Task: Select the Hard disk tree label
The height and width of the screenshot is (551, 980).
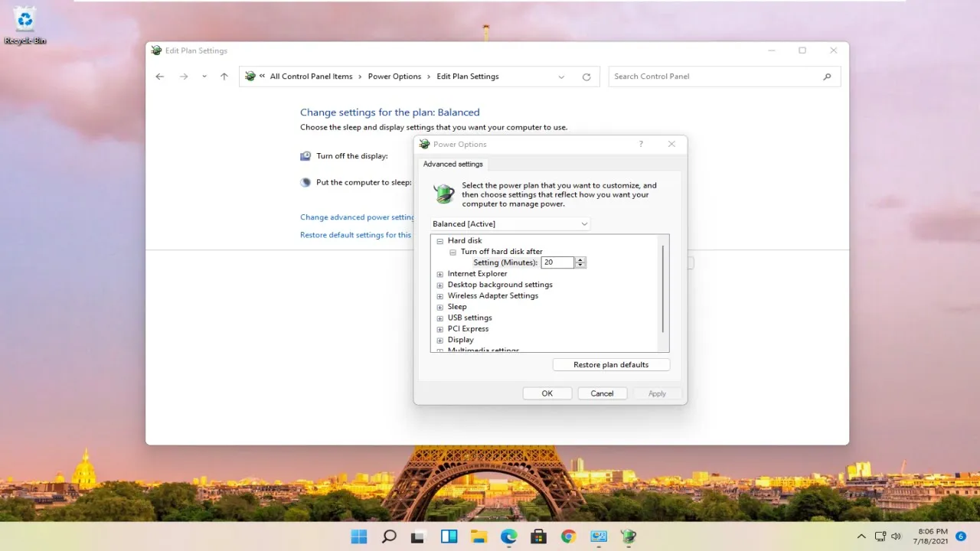Action: click(465, 240)
